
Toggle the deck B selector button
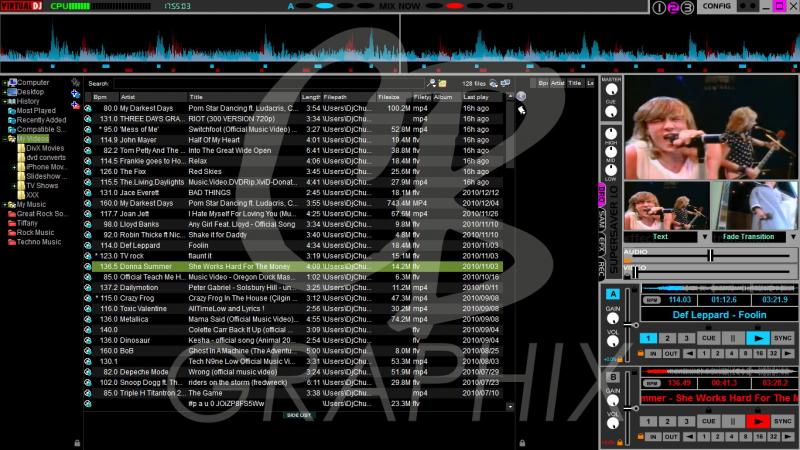(x=613, y=377)
